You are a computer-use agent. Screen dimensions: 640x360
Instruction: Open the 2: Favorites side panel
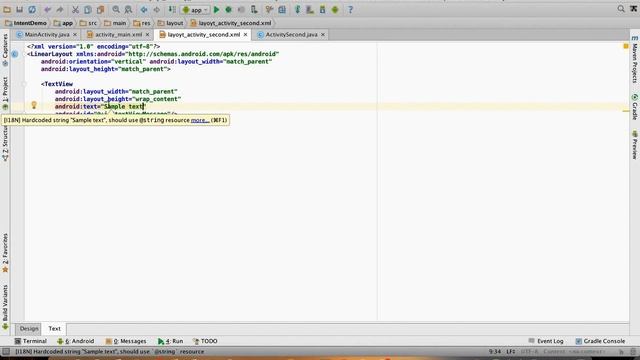[5, 253]
